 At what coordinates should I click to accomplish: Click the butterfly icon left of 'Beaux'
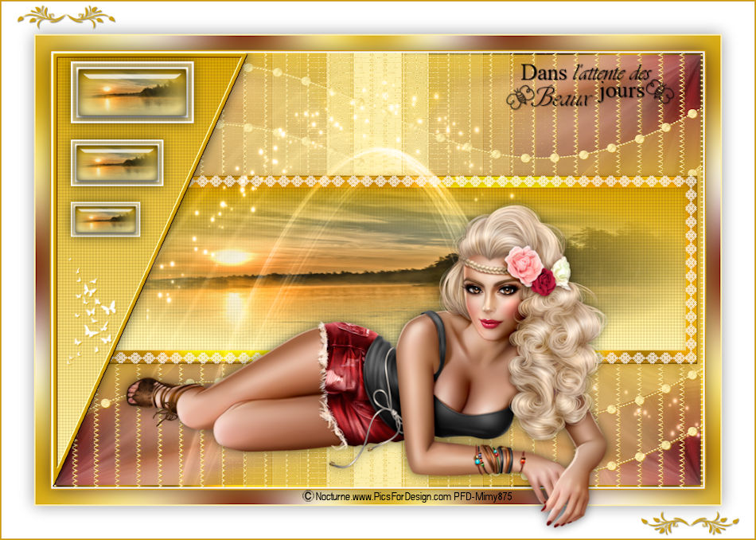518,98
